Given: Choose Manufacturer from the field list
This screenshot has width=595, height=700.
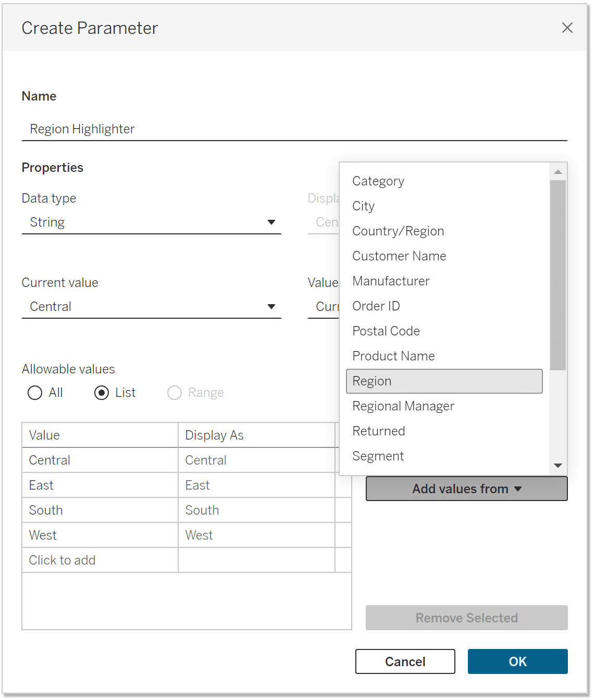Looking at the screenshot, I should tap(444, 281).
